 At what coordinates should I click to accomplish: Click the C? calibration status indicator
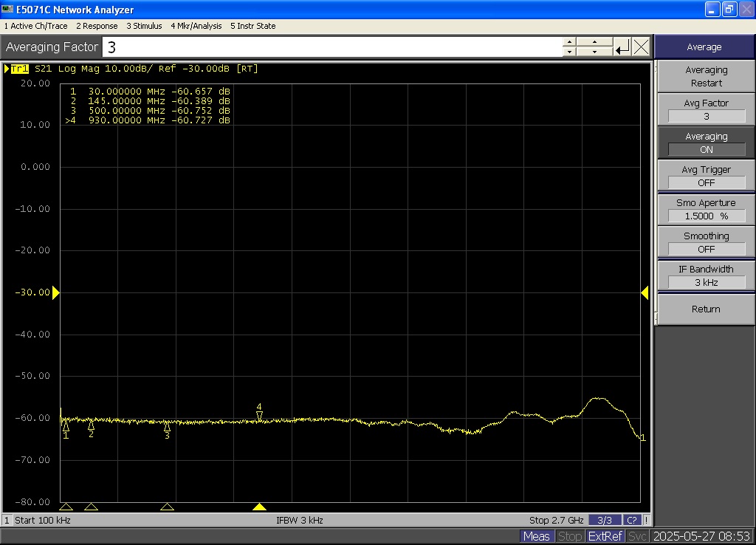pyautogui.click(x=632, y=521)
